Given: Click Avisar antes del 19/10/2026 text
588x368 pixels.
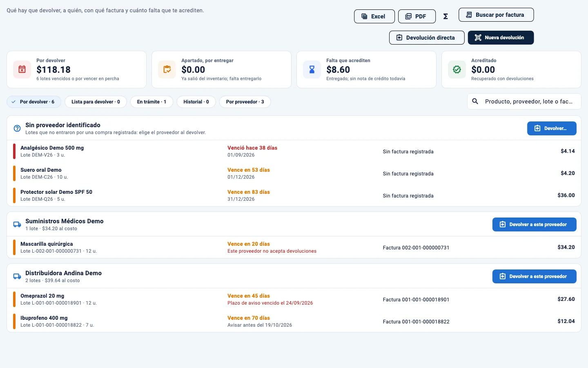Looking at the screenshot, I should 260,325.
